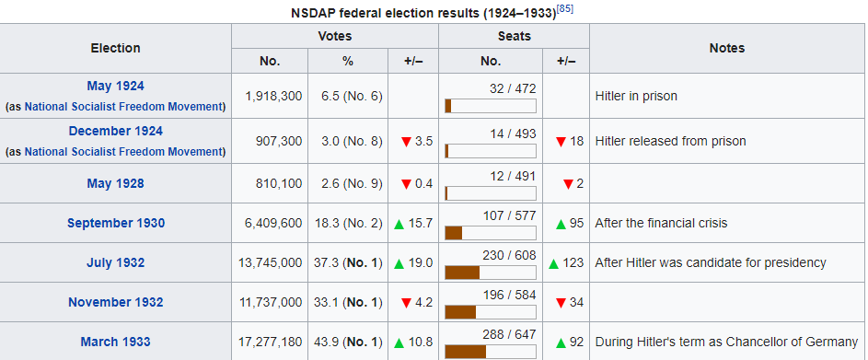Click green up arrow beside 19.0 vote change
The image size is (868, 360).
(399, 263)
